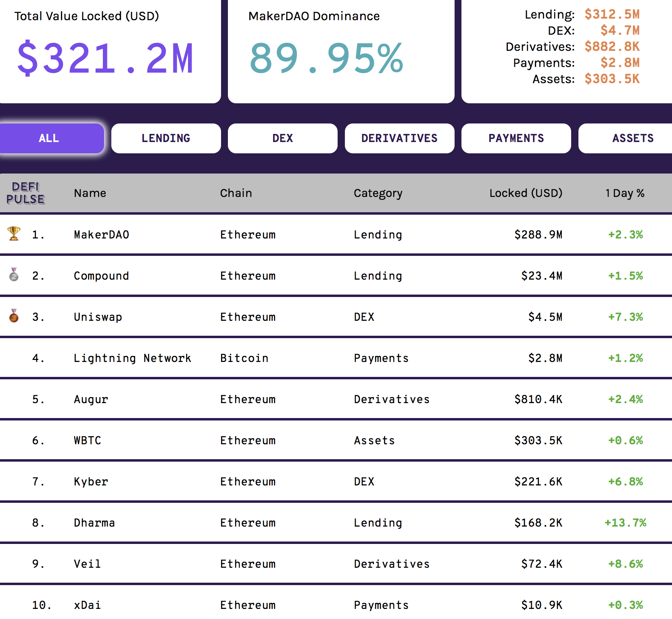The width and height of the screenshot is (672, 619).
Task: Click the Total Value Locked figure
Action: pyautogui.click(x=105, y=58)
